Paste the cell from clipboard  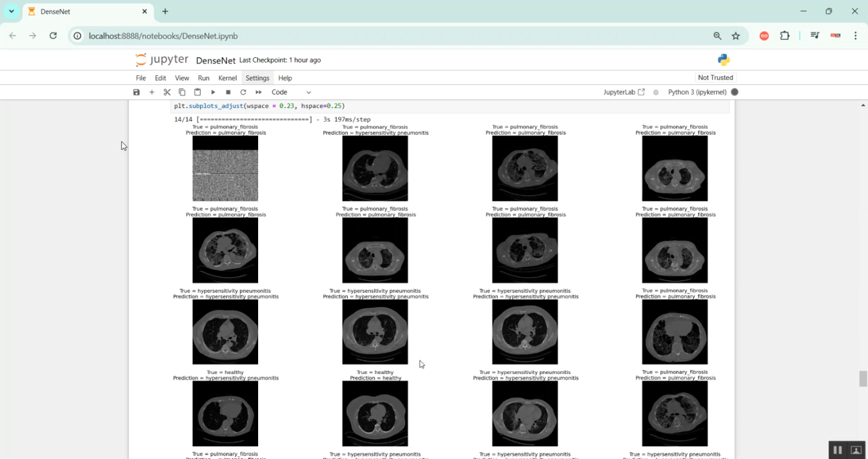pyautogui.click(x=197, y=92)
